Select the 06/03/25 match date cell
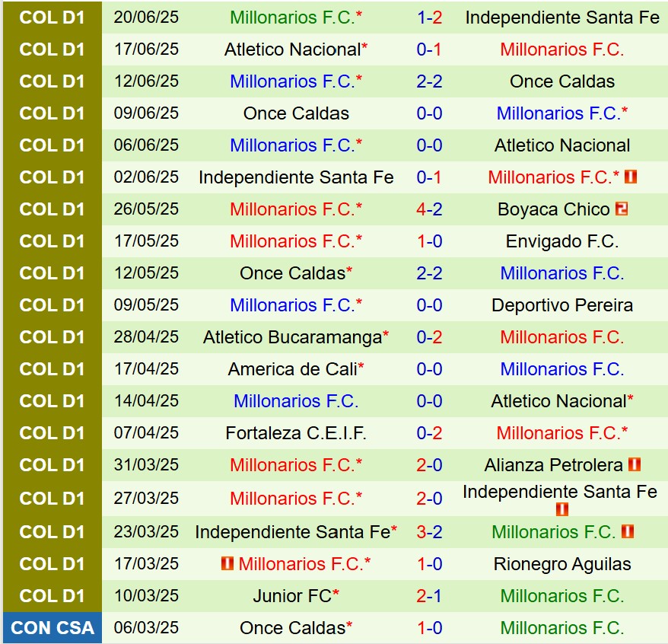 [146, 628]
